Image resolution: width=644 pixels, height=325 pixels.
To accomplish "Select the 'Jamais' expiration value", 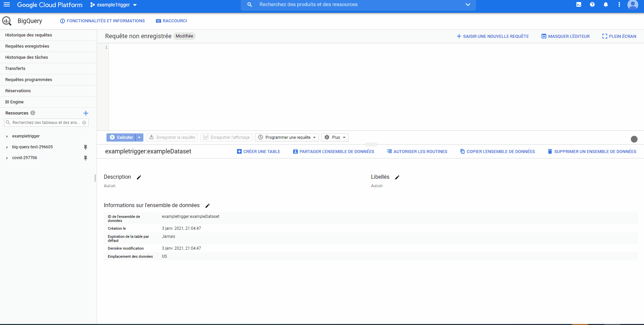I will click(168, 236).
